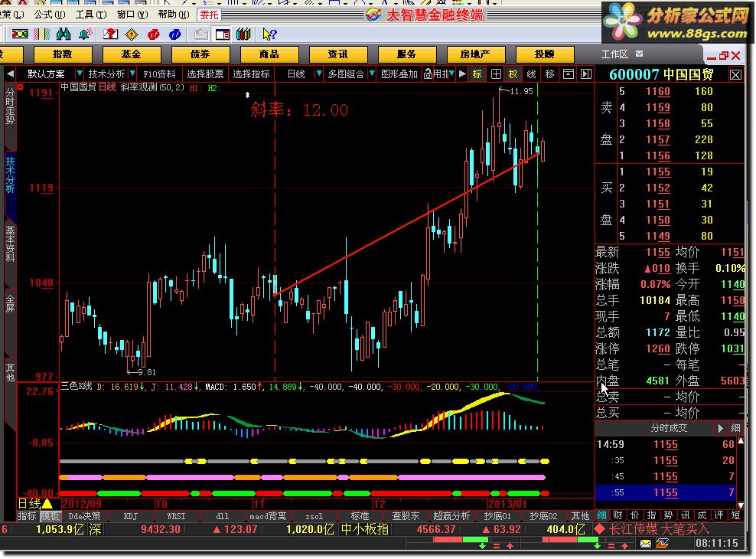Click the panel-up window icon
This screenshot has height=559, width=756.
[x=569, y=74]
